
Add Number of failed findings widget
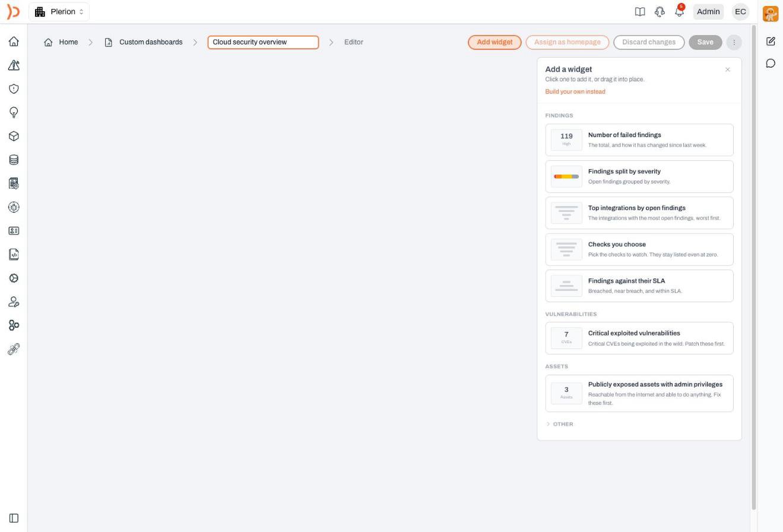point(639,140)
